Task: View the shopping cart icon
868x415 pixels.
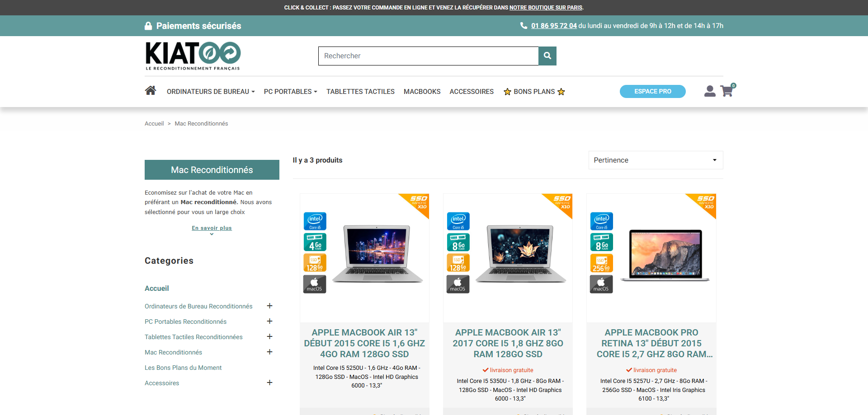Action: 727,91
